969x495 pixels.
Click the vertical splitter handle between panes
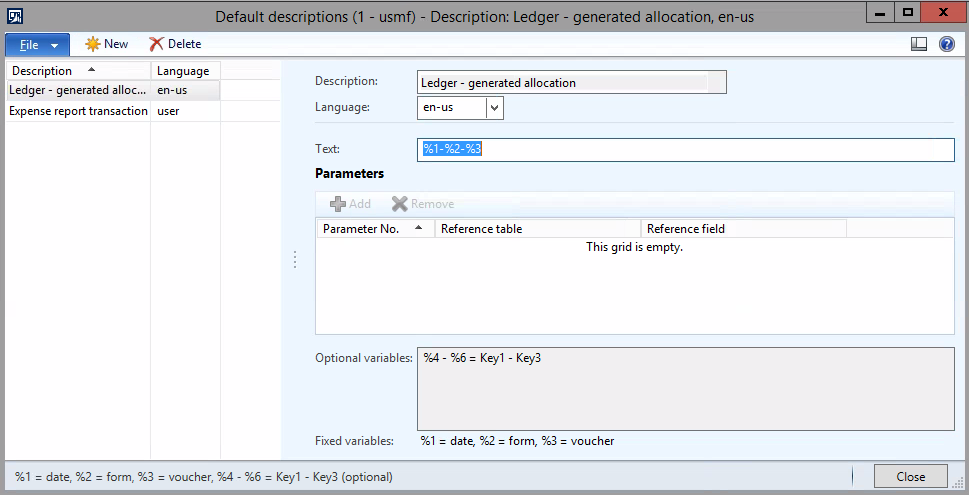(x=294, y=259)
